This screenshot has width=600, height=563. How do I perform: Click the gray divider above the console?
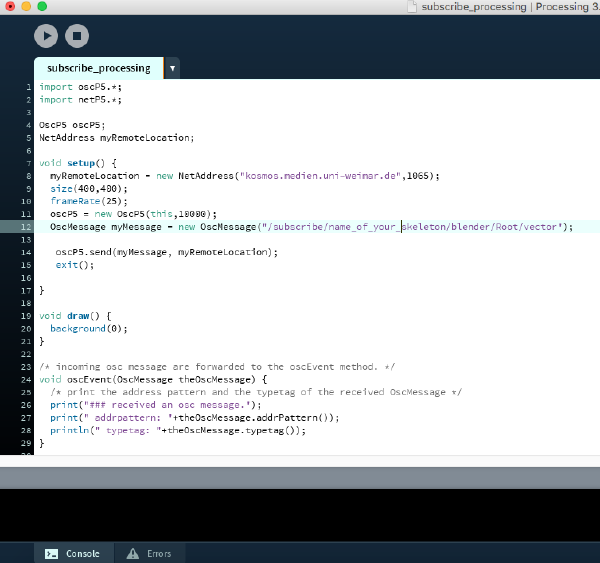(300, 477)
